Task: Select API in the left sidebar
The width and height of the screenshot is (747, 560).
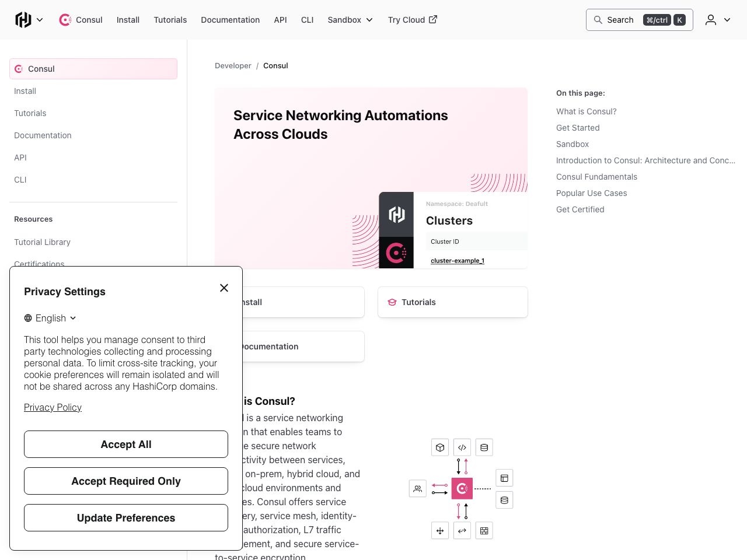Action: pyautogui.click(x=20, y=157)
